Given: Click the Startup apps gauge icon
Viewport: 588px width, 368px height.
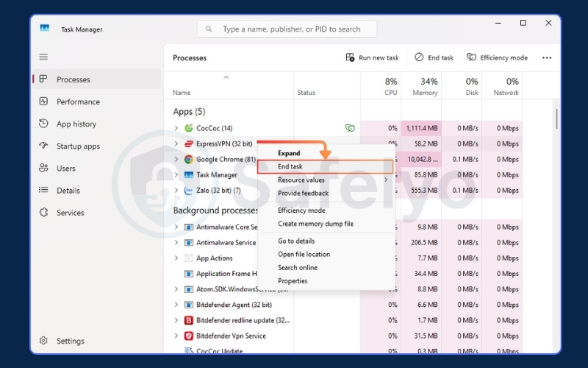Looking at the screenshot, I should click(43, 146).
